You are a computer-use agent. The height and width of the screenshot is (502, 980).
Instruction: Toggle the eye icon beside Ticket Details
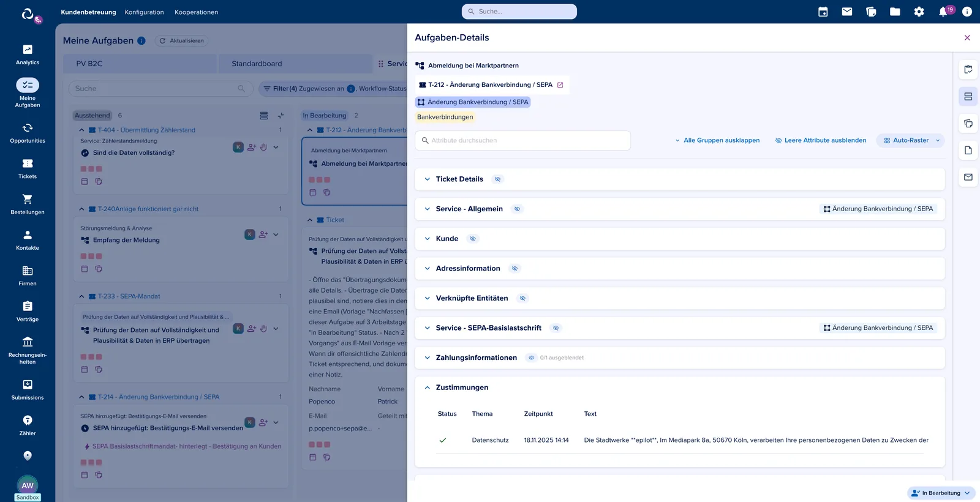[x=498, y=179]
